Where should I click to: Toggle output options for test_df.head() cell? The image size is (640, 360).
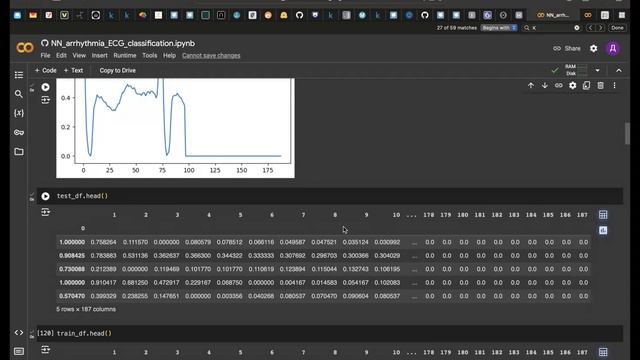click(45, 212)
